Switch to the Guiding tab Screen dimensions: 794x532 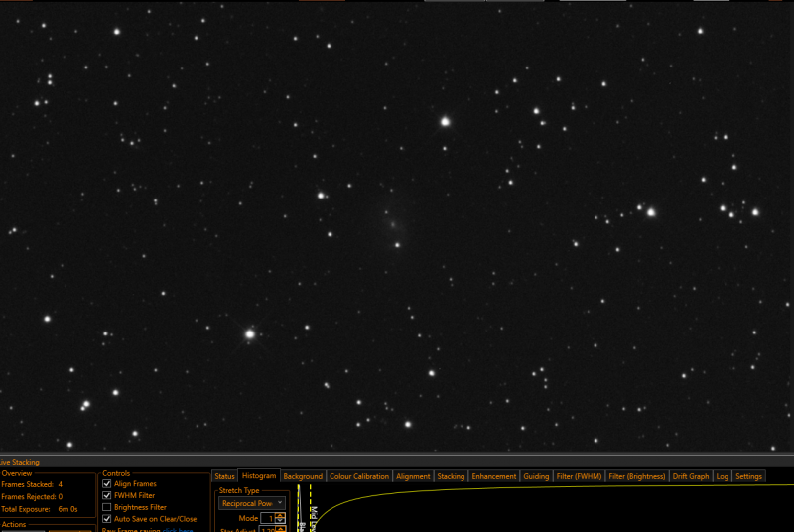click(536, 476)
